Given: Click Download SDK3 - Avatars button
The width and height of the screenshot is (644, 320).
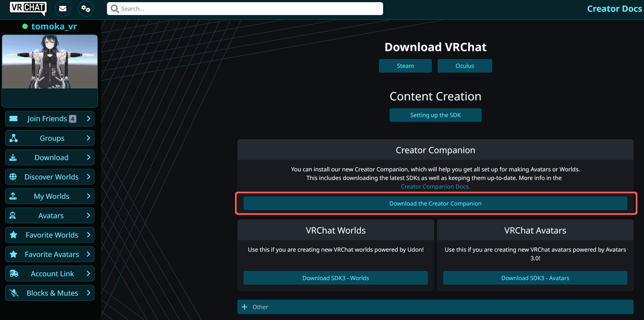Looking at the screenshot, I should tap(535, 278).
